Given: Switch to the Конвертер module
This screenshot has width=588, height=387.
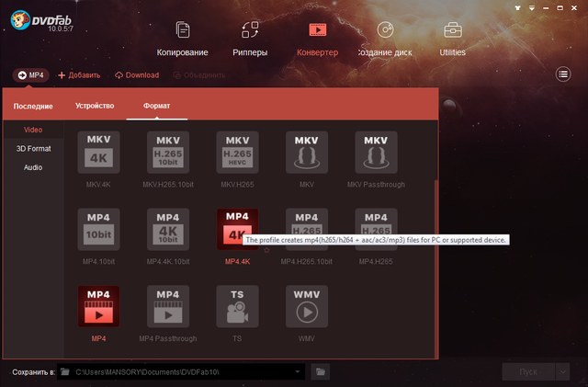Looking at the screenshot, I should 318,39.
